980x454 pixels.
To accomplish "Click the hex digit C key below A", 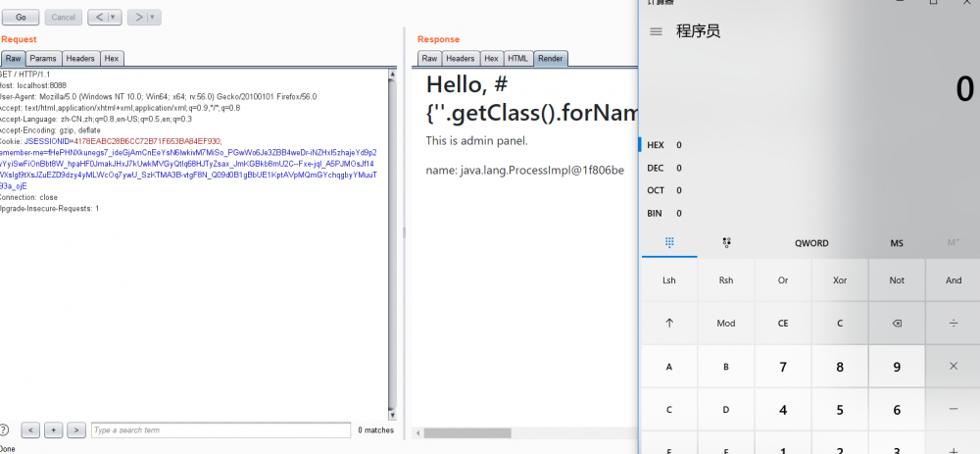I will [x=669, y=410].
